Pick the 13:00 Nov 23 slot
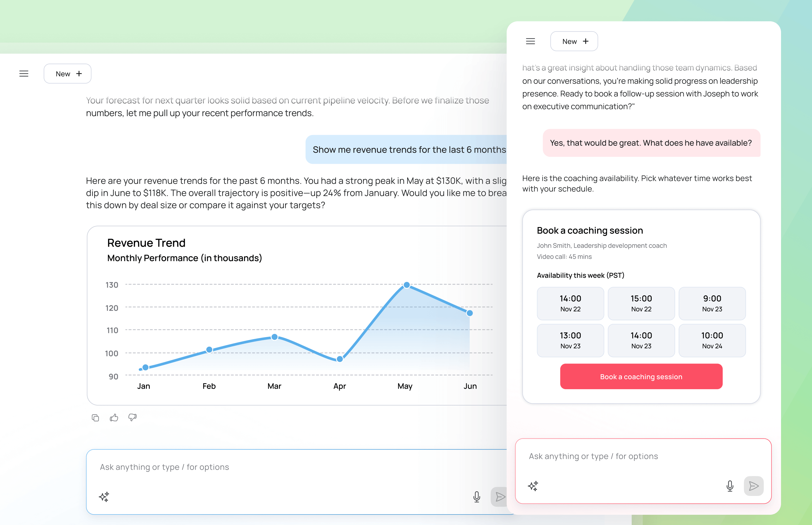The width and height of the screenshot is (812, 525). tap(570, 340)
